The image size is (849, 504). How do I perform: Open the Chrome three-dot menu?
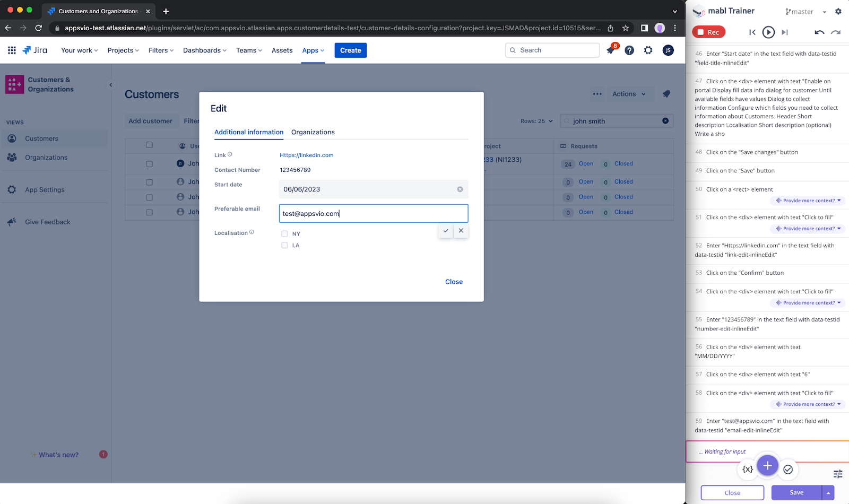click(x=675, y=28)
